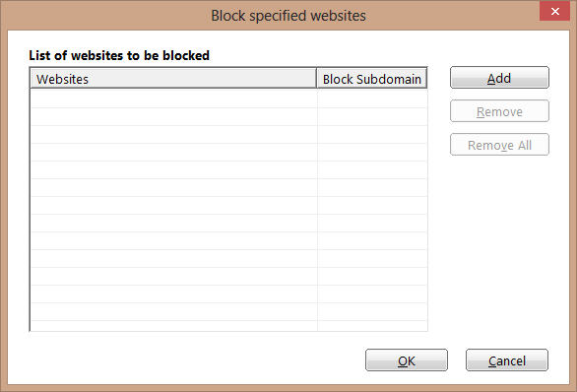
Task: Select the first empty cell under Block Subdomain
Action: (x=372, y=98)
